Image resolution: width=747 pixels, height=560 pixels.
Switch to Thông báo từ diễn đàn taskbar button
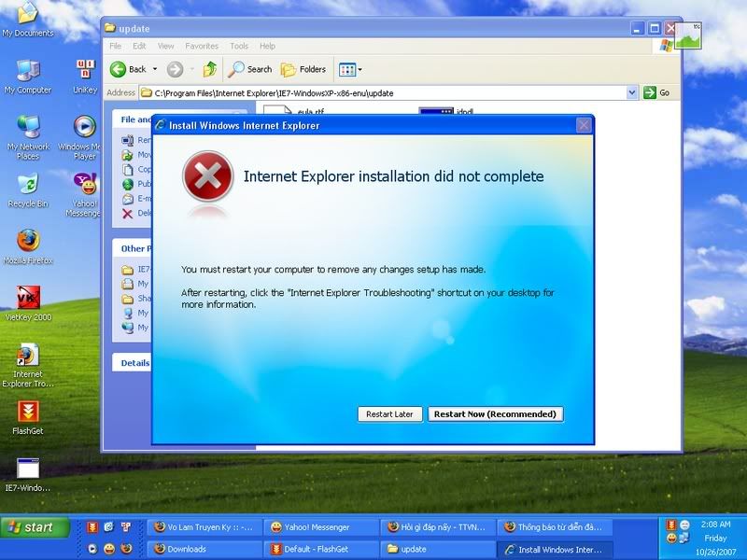555,527
